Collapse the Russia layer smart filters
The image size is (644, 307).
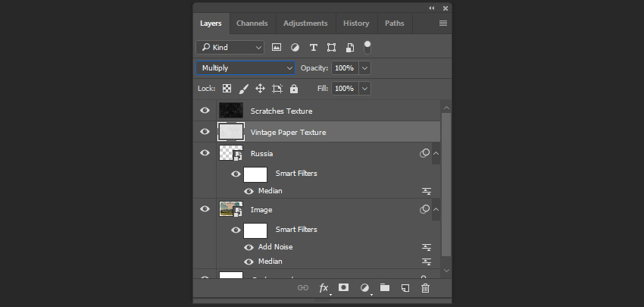coord(436,153)
